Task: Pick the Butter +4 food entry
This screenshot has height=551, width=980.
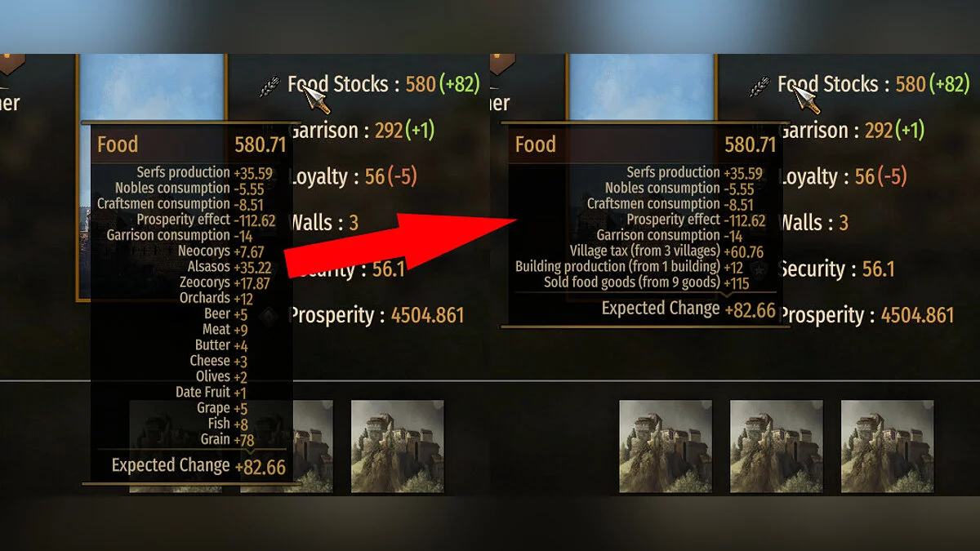Action: click(221, 344)
